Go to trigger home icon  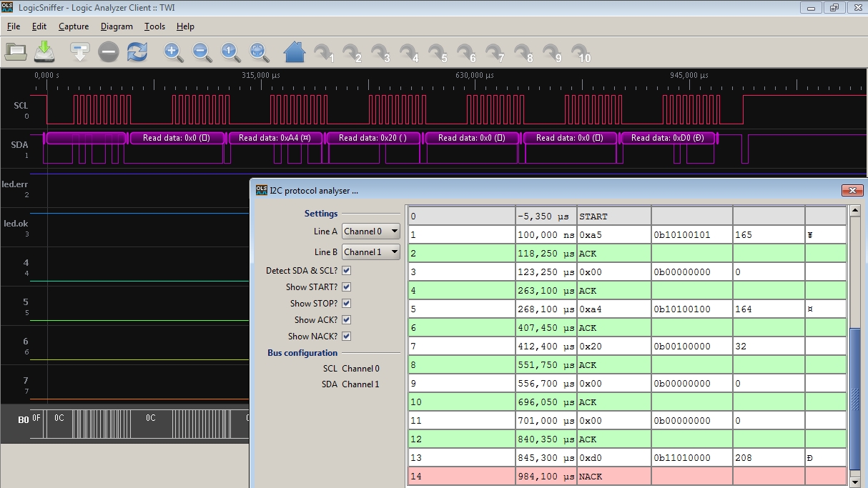pos(295,51)
